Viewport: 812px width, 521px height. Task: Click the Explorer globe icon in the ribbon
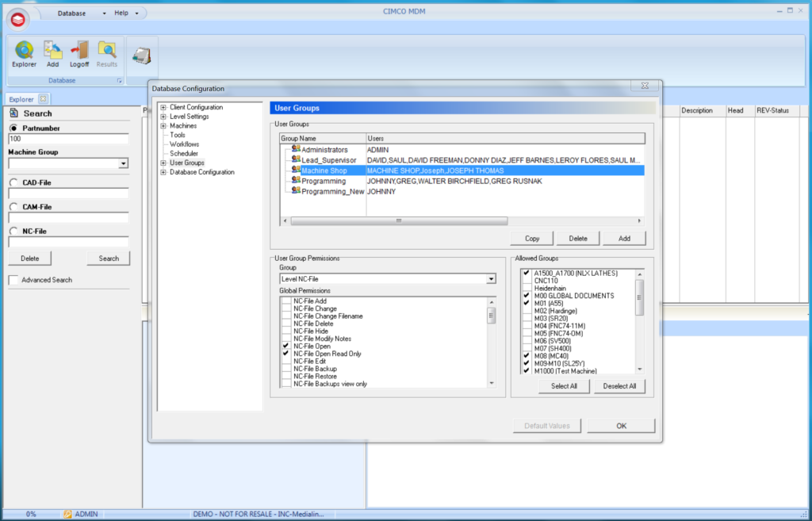click(24, 50)
